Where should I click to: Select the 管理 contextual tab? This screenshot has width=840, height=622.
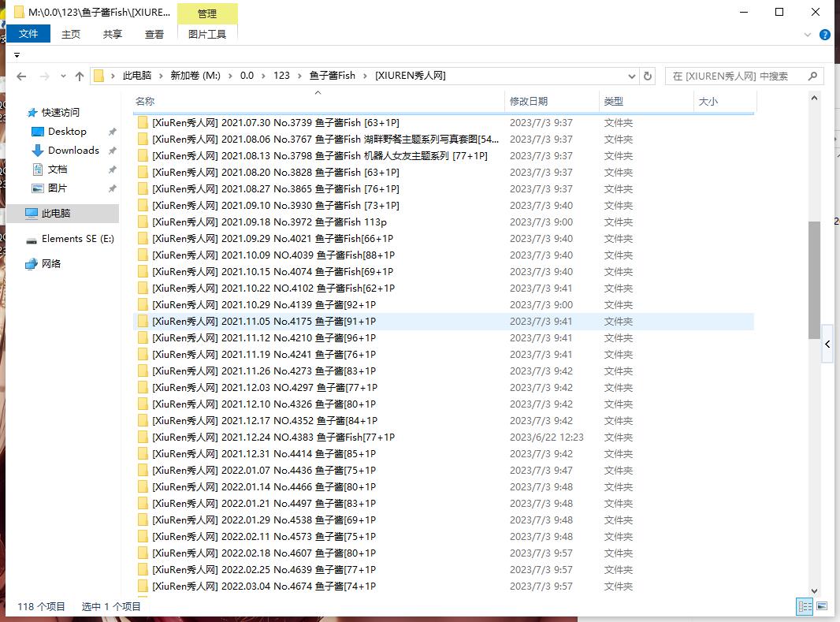[207, 13]
